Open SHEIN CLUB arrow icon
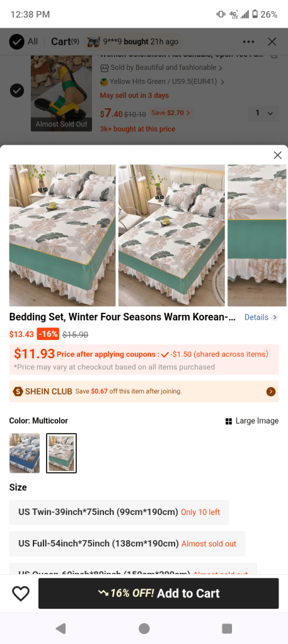The height and width of the screenshot is (644, 288). click(271, 392)
